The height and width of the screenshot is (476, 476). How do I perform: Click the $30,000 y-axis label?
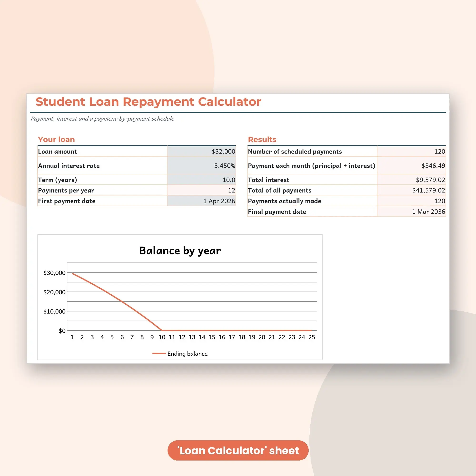pyautogui.click(x=55, y=273)
